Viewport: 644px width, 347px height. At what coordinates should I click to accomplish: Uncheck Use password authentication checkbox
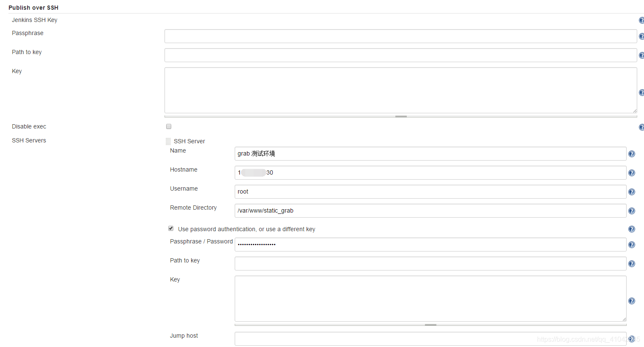pos(171,228)
